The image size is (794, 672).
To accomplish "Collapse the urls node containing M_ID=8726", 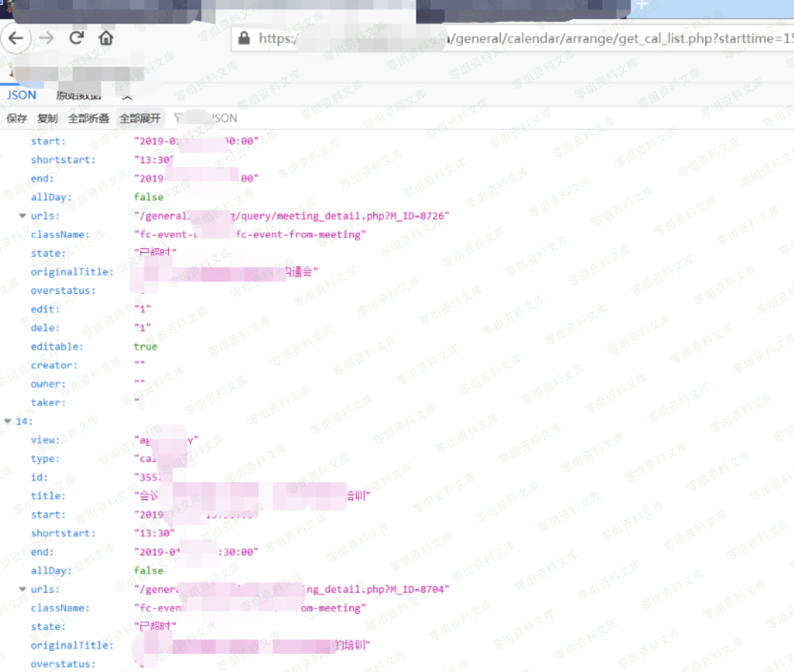I will click(x=22, y=216).
